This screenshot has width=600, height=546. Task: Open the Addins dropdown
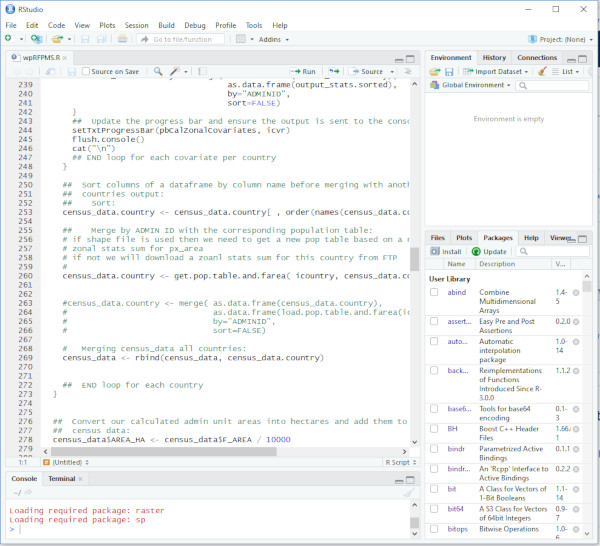(x=274, y=39)
